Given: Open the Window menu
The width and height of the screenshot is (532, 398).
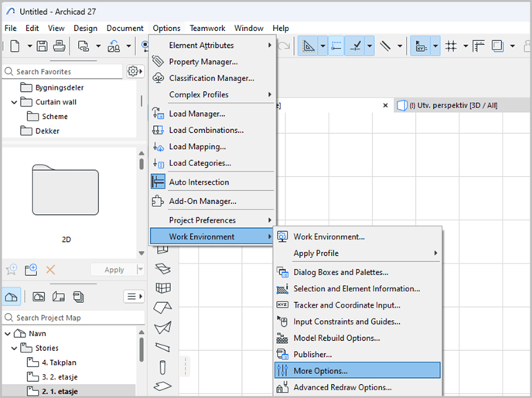Looking at the screenshot, I should 249,28.
